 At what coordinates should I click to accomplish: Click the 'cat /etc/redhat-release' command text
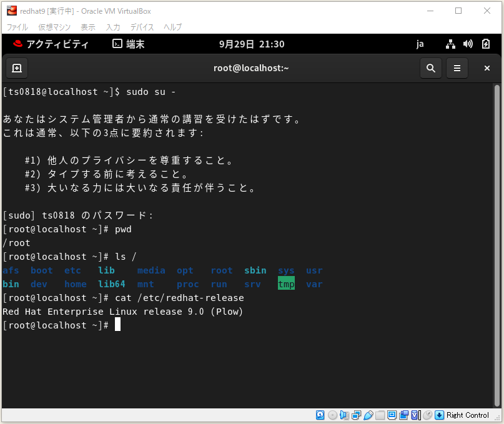tap(179, 298)
